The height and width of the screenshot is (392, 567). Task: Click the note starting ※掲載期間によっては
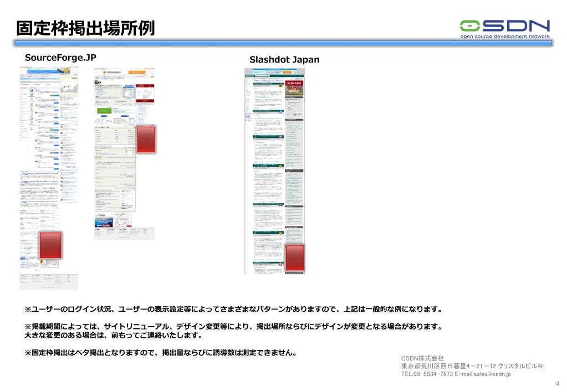[x=233, y=327]
